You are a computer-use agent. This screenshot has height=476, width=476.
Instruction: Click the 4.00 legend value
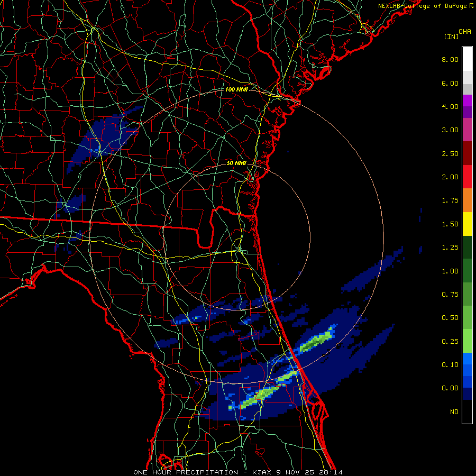[x=450, y=106]
